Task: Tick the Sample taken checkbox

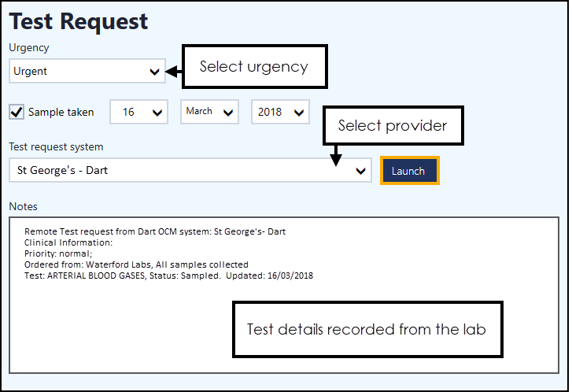Action: click(x=17, y=112)
